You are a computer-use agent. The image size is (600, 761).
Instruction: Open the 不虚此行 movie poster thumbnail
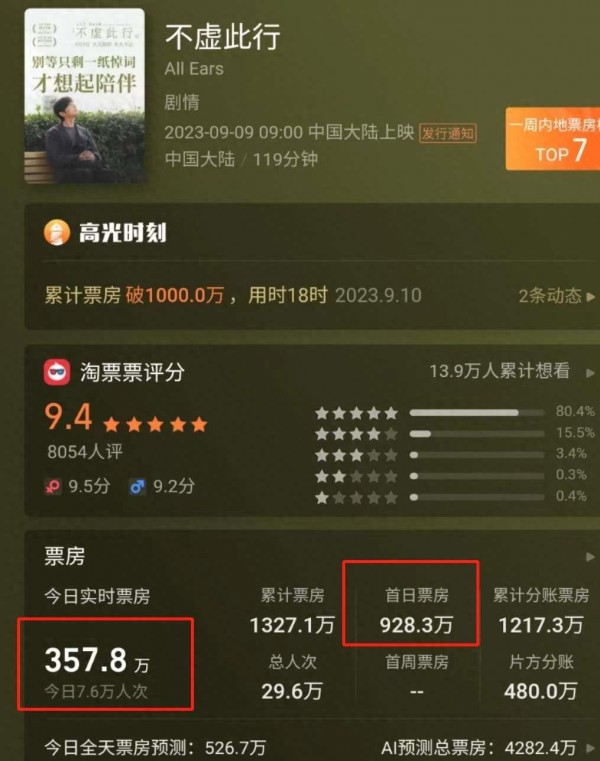pyautogui.click(x=85, y=96)
